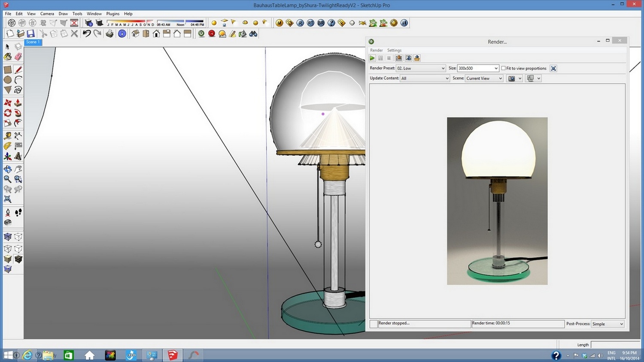Open Model Info blue icon

pos(122,33)
